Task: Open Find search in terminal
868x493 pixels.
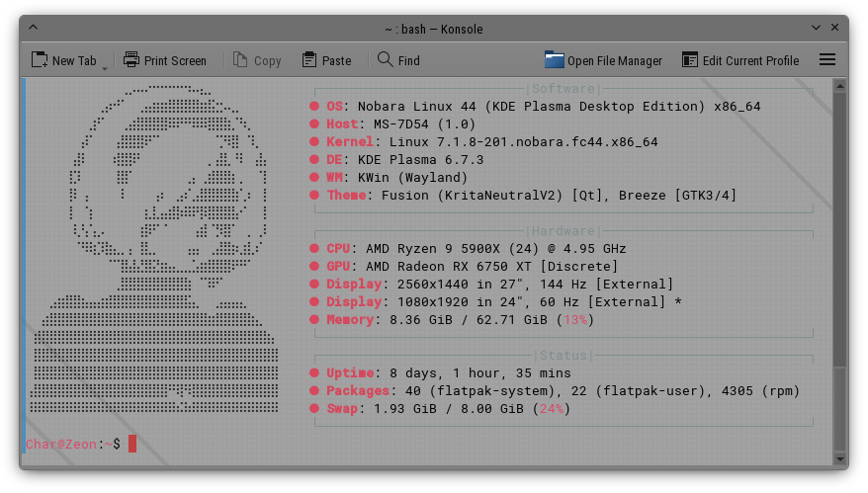Action: click(398, 60)
